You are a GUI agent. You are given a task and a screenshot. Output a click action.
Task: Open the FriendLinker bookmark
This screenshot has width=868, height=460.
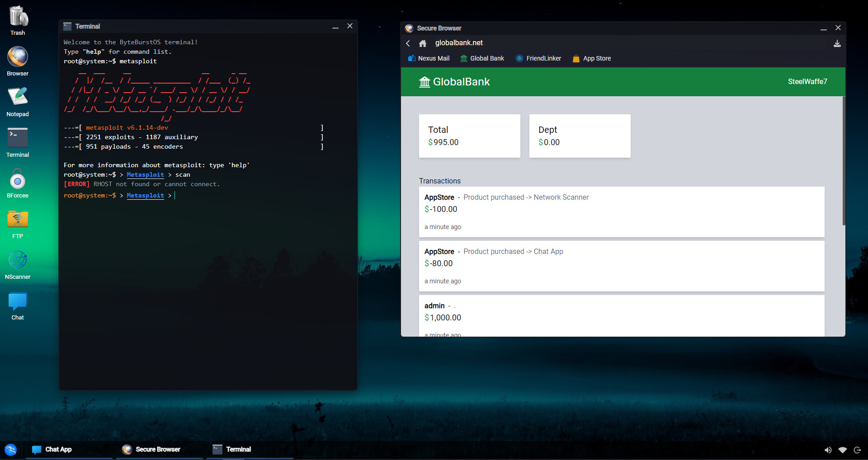(x=538, y=58)
